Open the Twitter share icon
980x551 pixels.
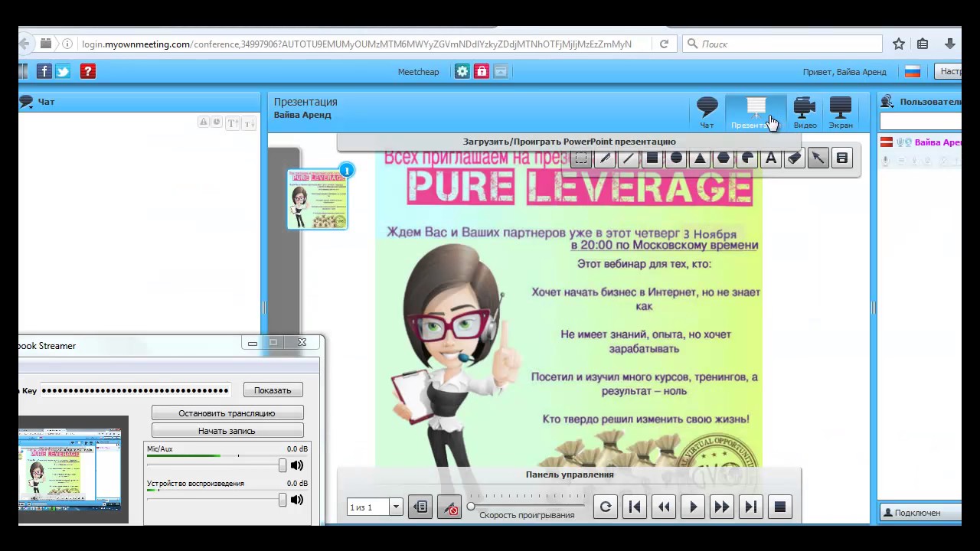tap(63, 71)
